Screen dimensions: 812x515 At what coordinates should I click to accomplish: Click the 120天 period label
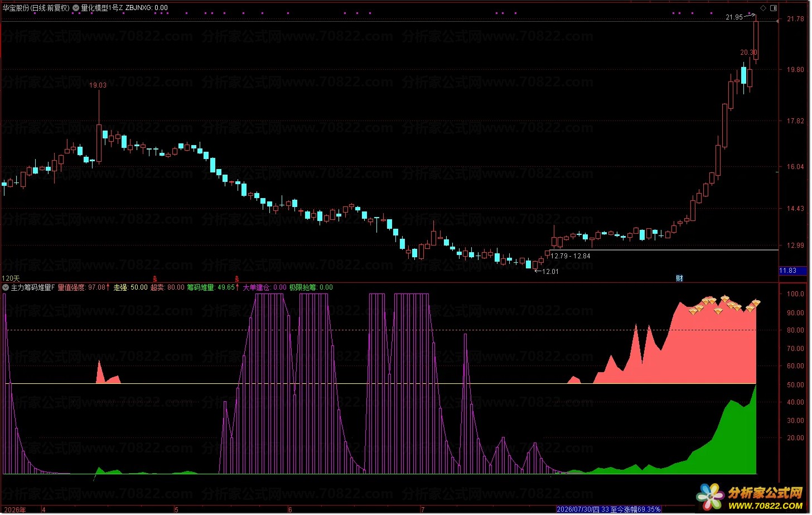click(x=11, y=278)
